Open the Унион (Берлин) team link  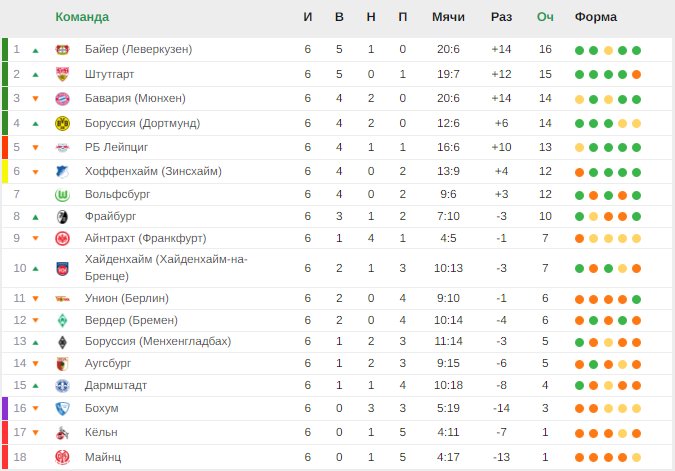tap(127, 298)
